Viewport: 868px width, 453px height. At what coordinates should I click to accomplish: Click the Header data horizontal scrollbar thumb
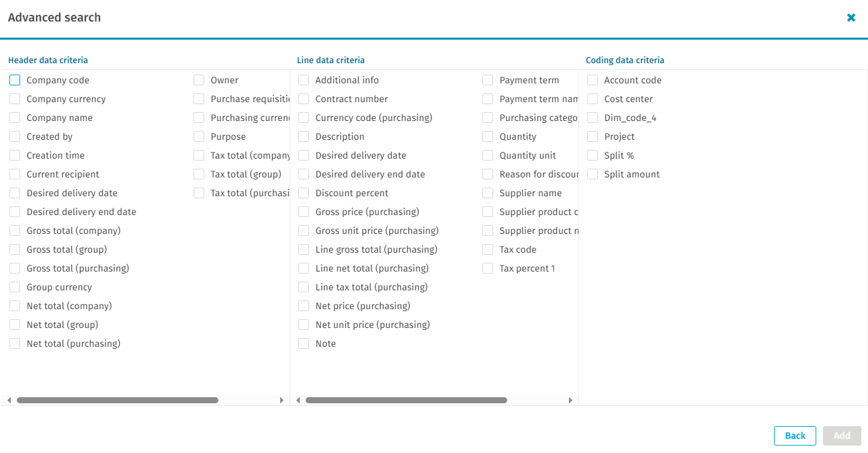click(118, 401)
